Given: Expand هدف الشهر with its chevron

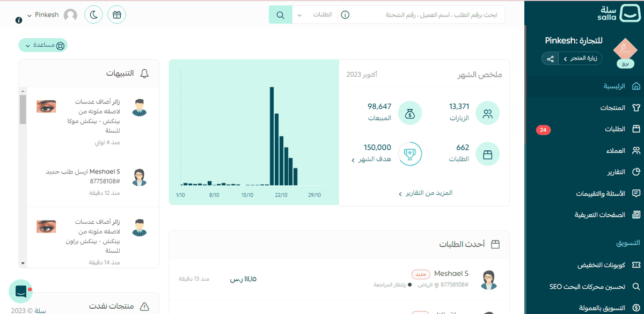Looking at the screenshot, I should pyautogui.click(x=354, y=160).
